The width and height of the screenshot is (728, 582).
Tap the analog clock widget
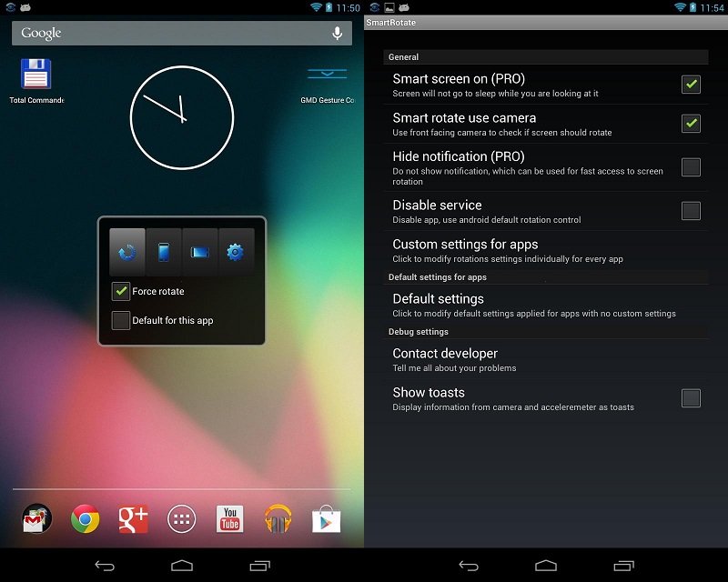tap(182, 118)
